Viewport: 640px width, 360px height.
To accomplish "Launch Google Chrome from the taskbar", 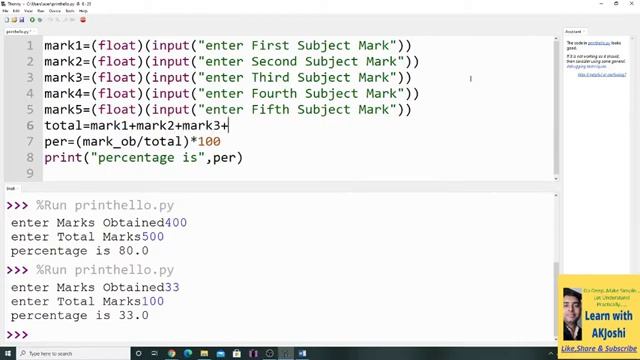I will pos(171,353).
